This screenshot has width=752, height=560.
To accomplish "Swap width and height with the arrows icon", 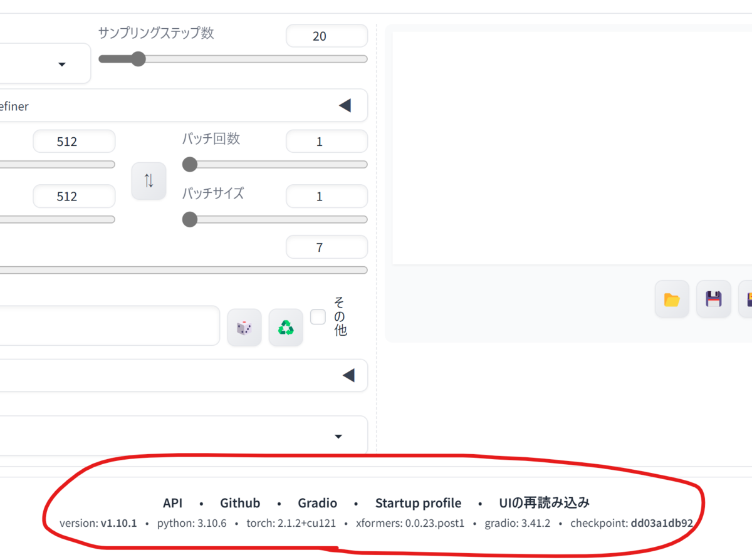I will (x=149, y=180).
